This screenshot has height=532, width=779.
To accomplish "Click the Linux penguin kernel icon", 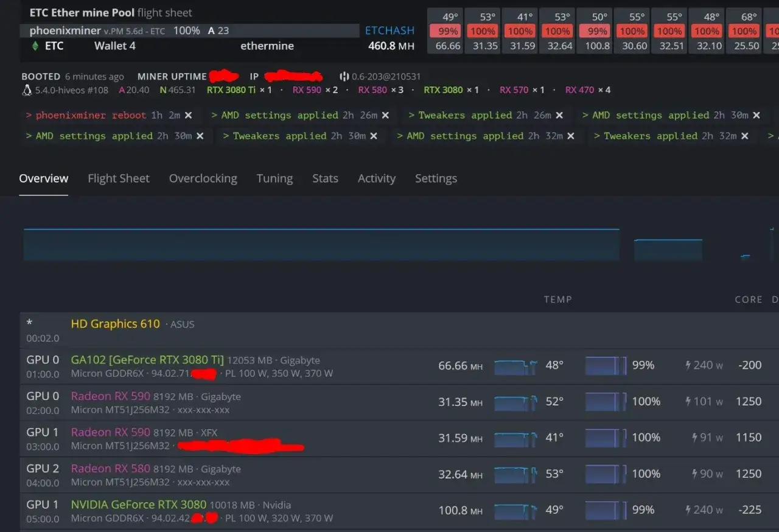I will click(x=27, y=90).
